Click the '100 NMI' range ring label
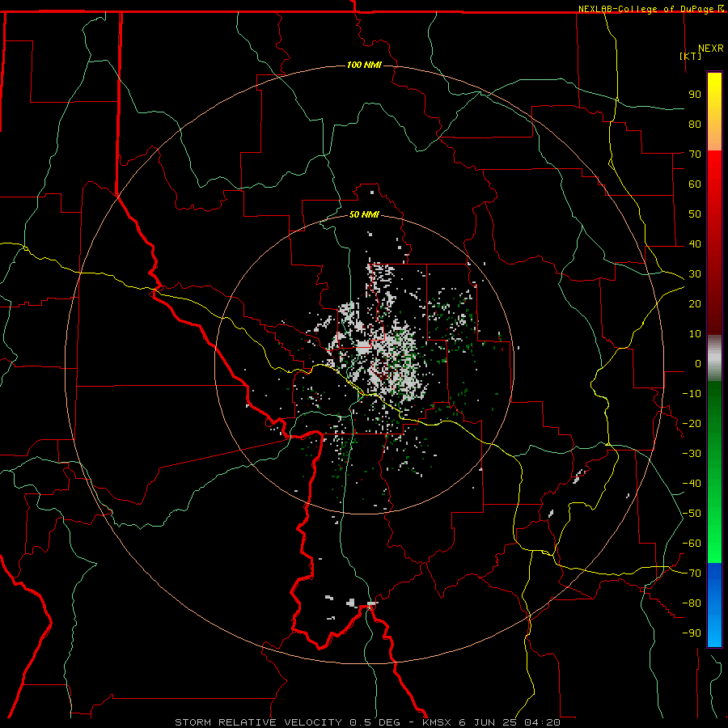728x728 pixels. pyautogui.click(x=364, y=65)
